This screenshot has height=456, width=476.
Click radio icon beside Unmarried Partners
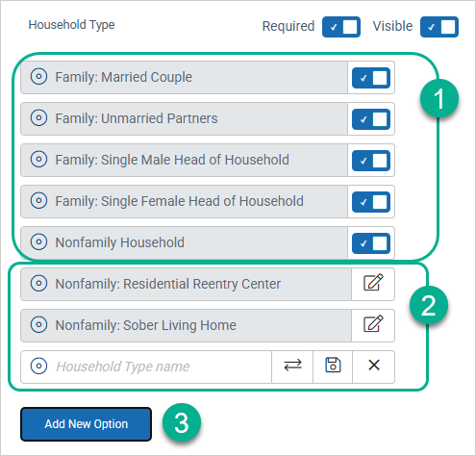[38, 118]
